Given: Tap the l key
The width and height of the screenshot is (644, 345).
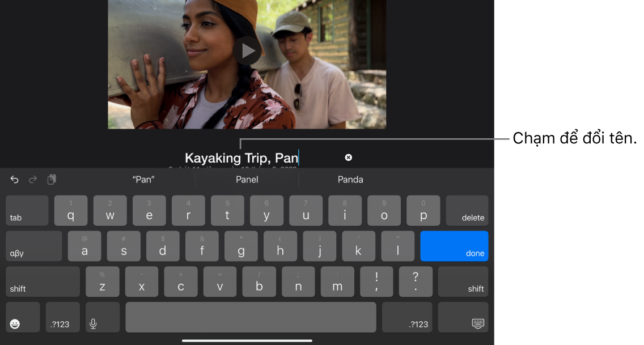Looking at the screenshot, I should [397, 246].
